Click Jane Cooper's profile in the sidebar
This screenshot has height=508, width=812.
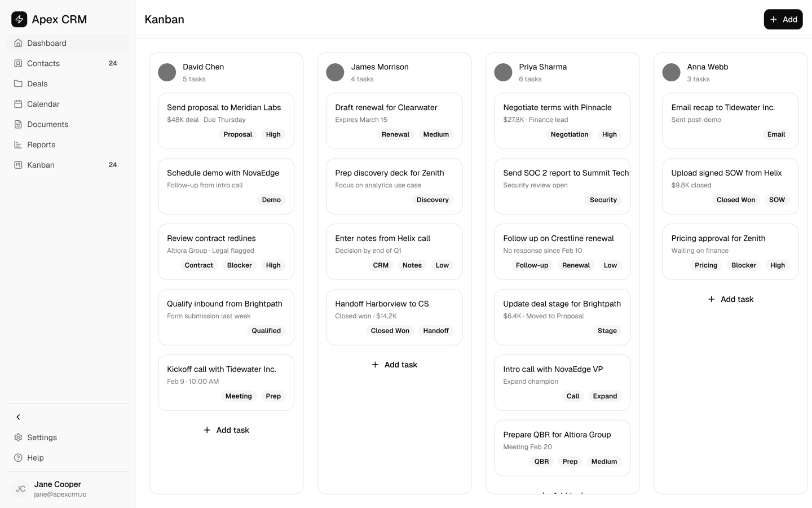pyautogui.click(x=56, y=488)
